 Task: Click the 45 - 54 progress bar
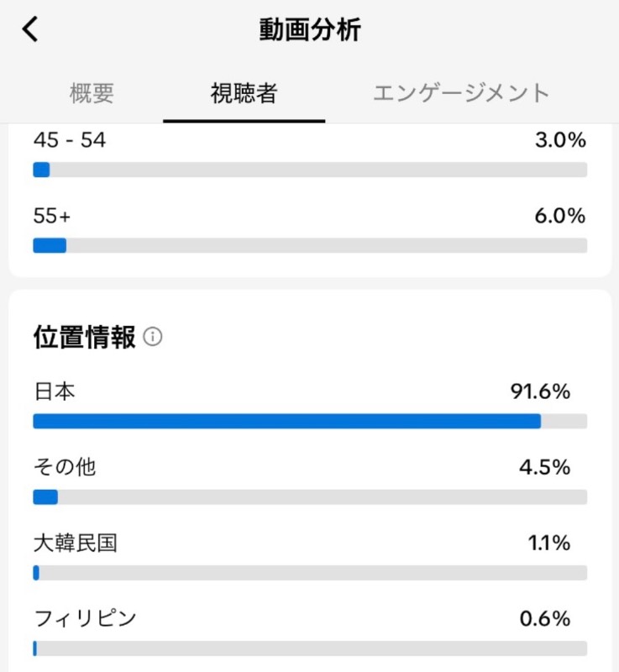coord(310,170)
